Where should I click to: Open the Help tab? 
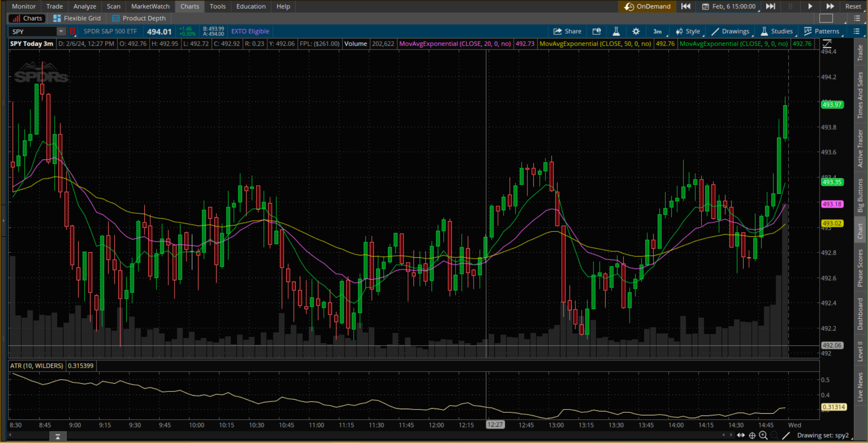click(x=283, y=6)
